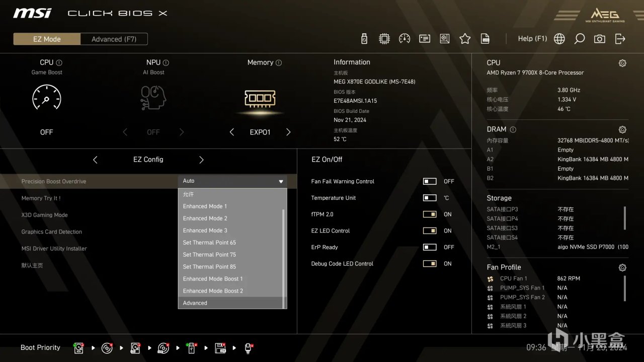Open Fan Profile settings gear
This screenshot has width=644, height=362.
[622, 267]
